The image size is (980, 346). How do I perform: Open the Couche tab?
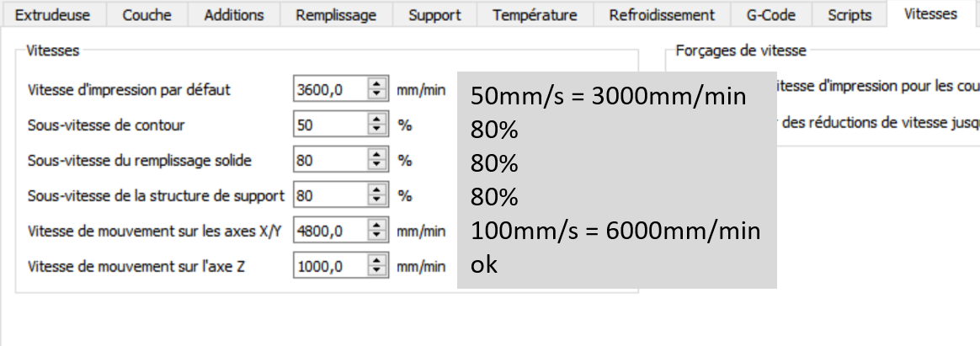147,15
